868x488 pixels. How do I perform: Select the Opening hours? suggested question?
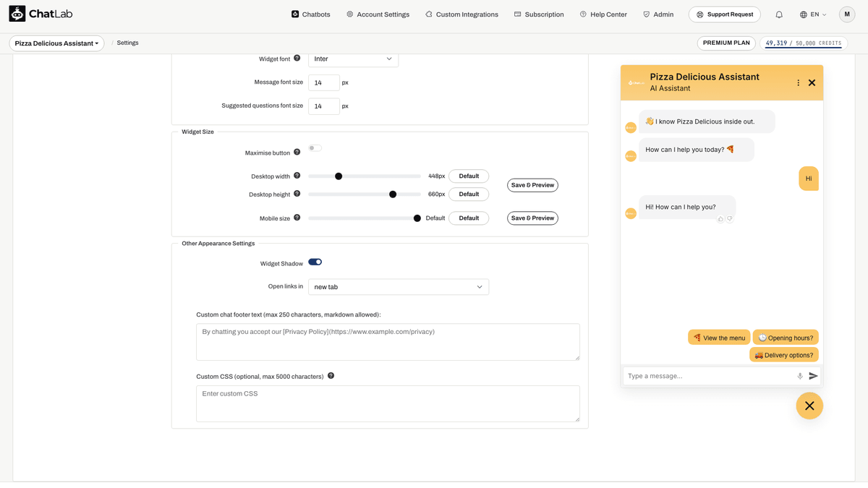coord(786,338)
